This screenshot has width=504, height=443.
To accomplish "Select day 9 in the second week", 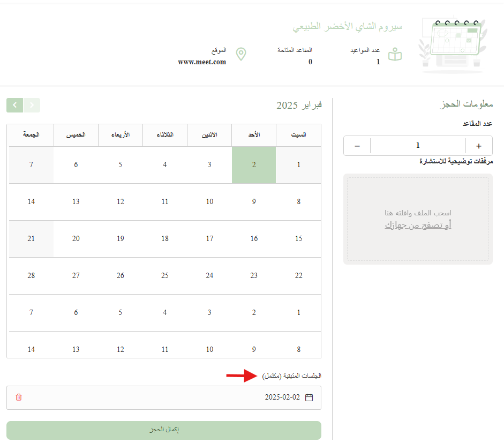I will [254, 202].
